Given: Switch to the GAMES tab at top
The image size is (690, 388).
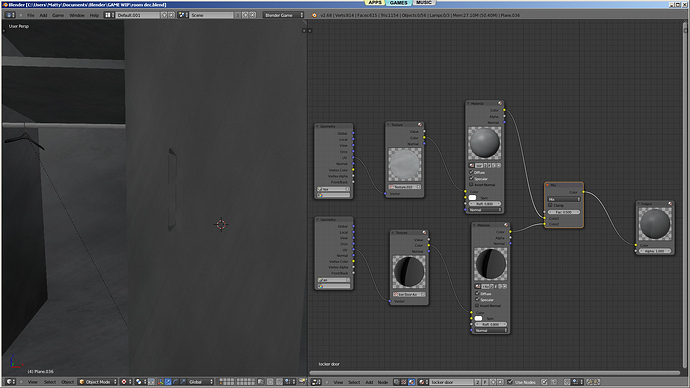Looking at the screenshot, I should 398,3.
